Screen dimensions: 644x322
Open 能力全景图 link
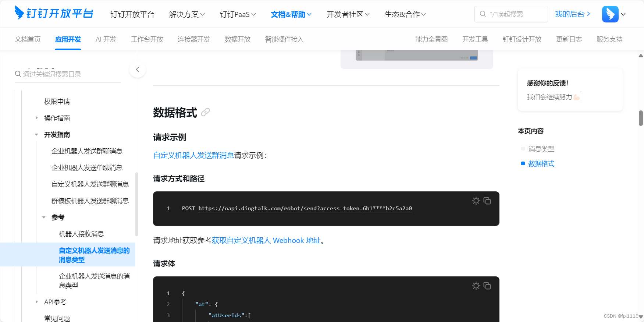[x=431, y=39]
